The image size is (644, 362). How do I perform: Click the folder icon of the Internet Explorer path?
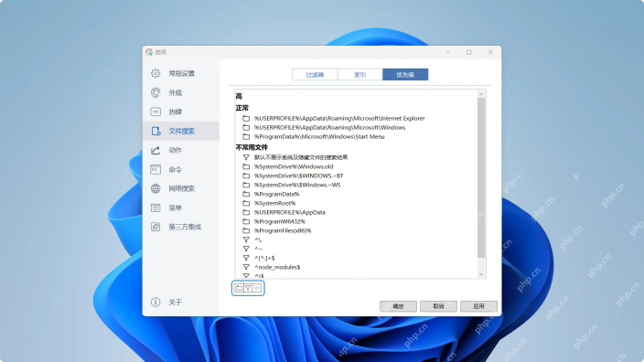pyautogui.click(x=246, y=118)
